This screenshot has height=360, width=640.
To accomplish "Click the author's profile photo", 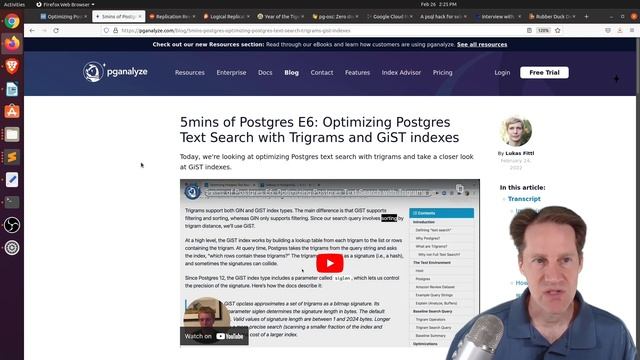I will (516, 131).
